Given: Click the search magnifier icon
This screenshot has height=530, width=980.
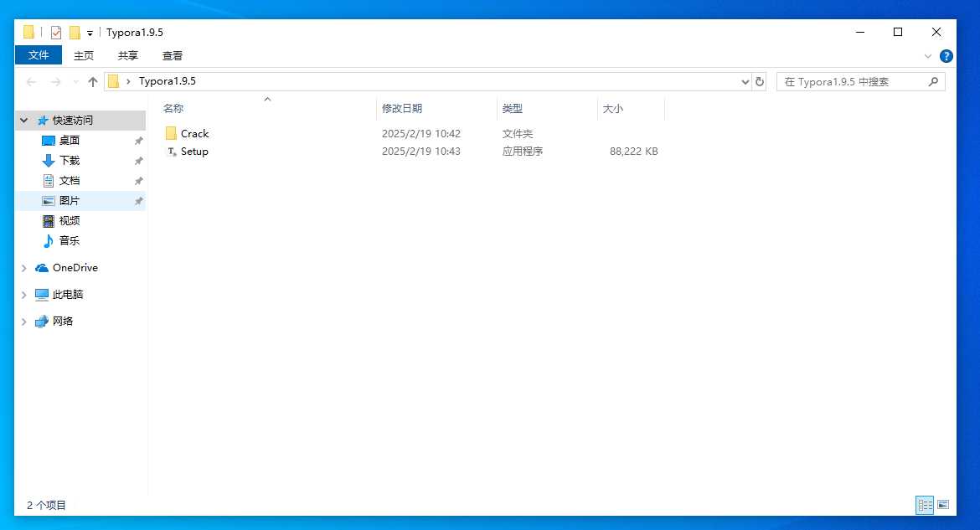Looking at the screenshot, I should coord(933,82).
